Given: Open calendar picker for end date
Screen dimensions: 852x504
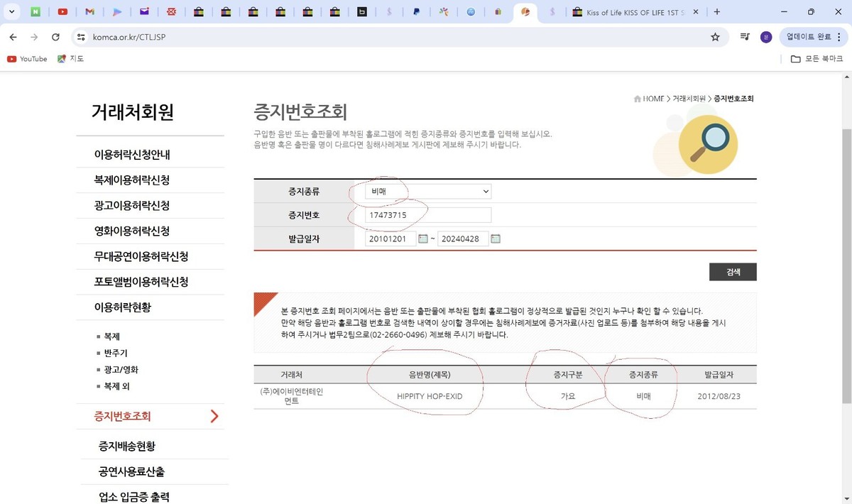Looking at the screenshot, I should point(496,239).
